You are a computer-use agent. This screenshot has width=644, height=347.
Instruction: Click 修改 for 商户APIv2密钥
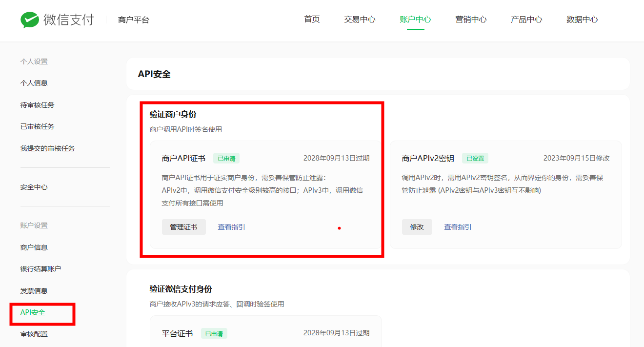coord(417,227)
